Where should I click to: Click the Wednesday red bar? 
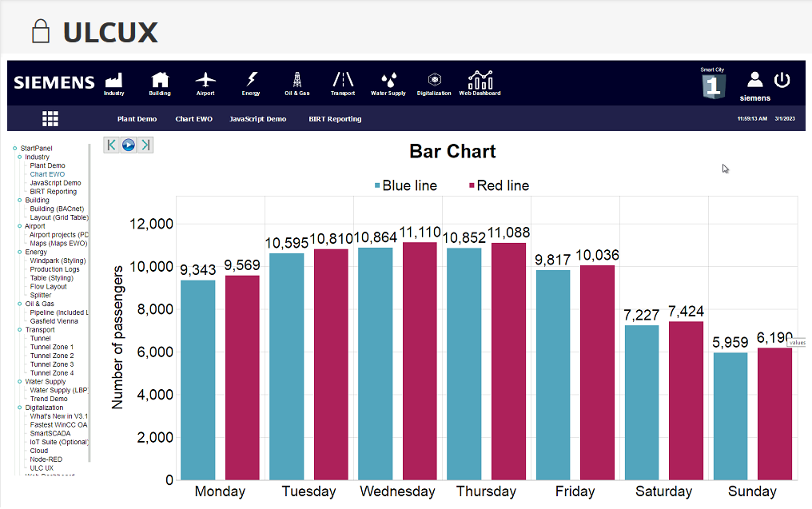tap(420, 360)
